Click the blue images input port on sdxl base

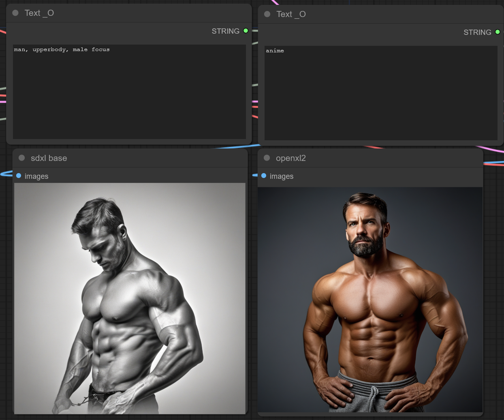(19, 176)
